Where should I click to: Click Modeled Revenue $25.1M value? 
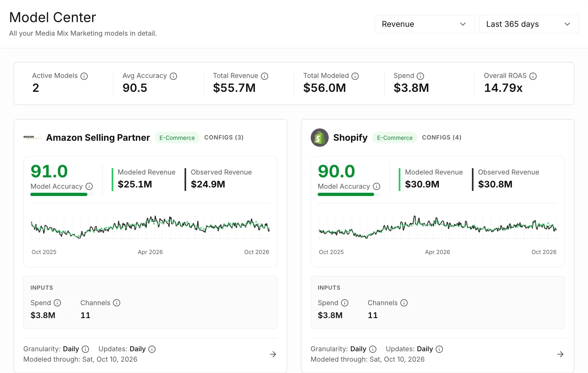pos(135,184)
